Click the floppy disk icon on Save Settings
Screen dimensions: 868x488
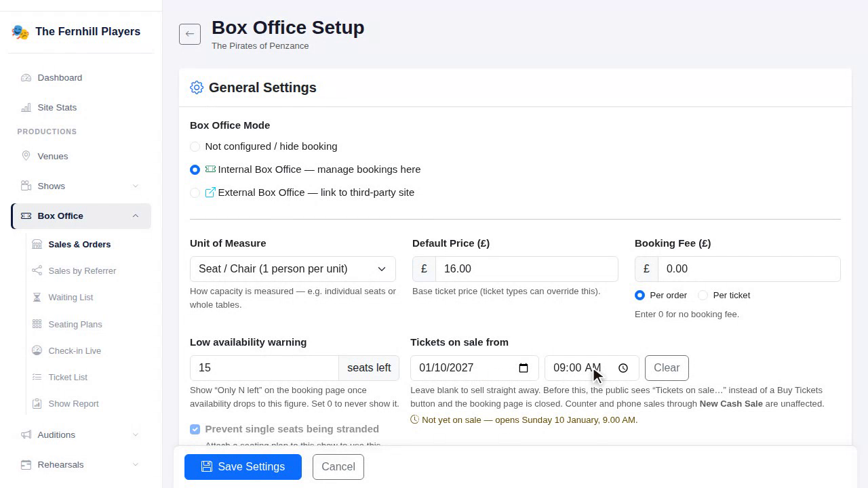[207, 466]
